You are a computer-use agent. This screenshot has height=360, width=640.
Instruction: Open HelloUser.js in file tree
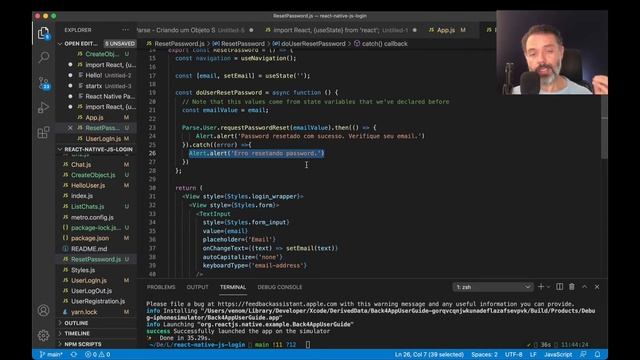tap(96, 185)
